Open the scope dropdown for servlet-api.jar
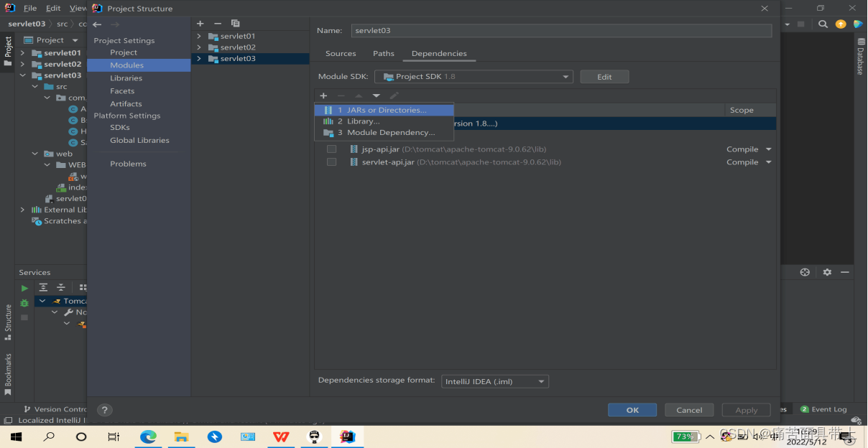This screenshot has height=448, width=868. [769, 162]
